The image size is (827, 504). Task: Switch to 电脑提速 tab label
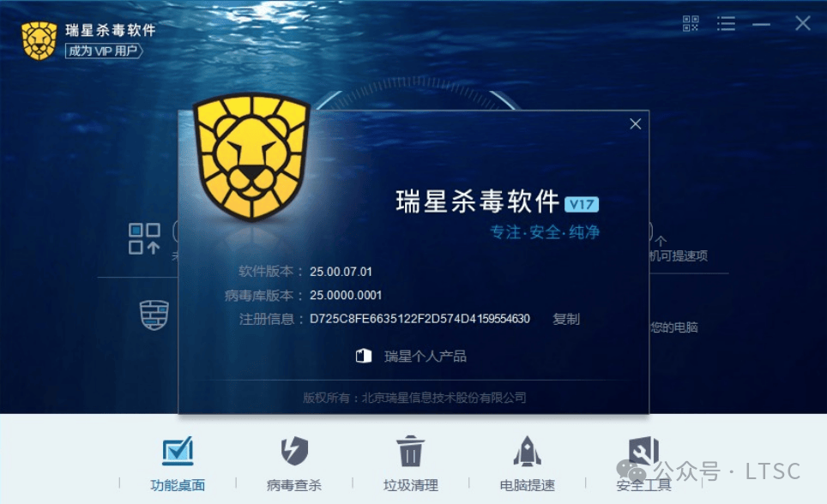tap(527, 485)
